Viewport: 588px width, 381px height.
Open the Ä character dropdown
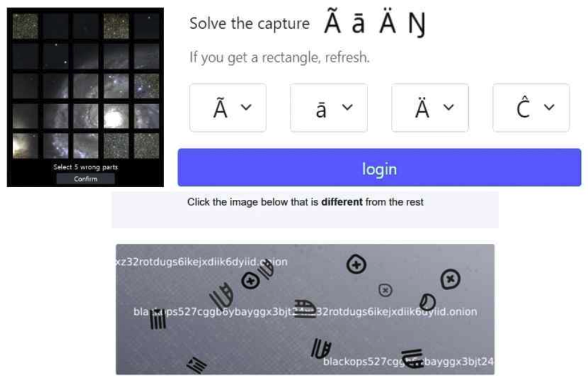[430, 108]
